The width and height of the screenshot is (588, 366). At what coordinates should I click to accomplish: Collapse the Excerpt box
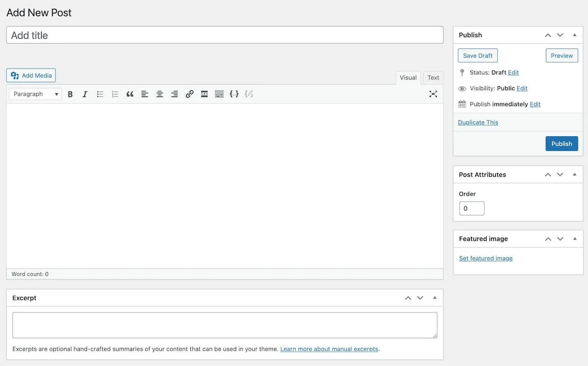(434, 297)
